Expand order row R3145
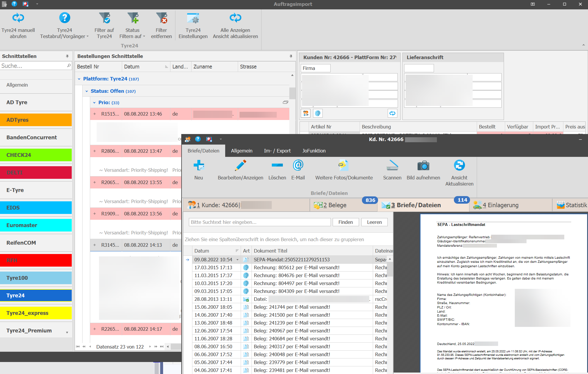 click(95, 245)
